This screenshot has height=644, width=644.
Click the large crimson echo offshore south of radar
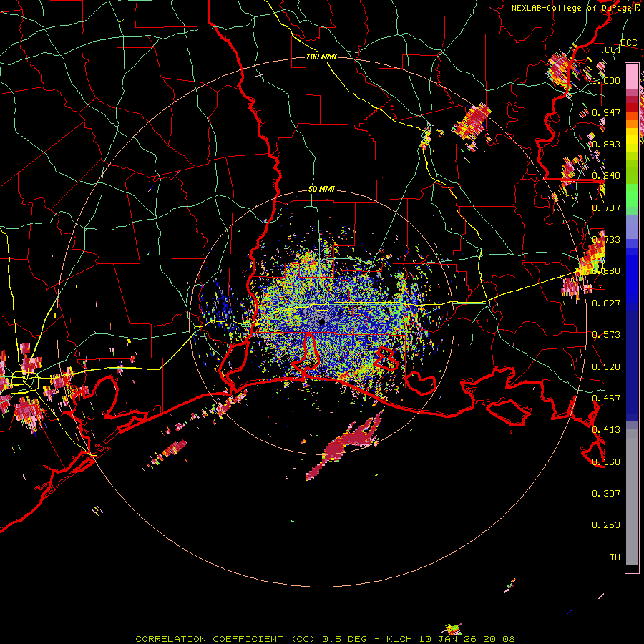pyautogui.click(x=345, y=446)
